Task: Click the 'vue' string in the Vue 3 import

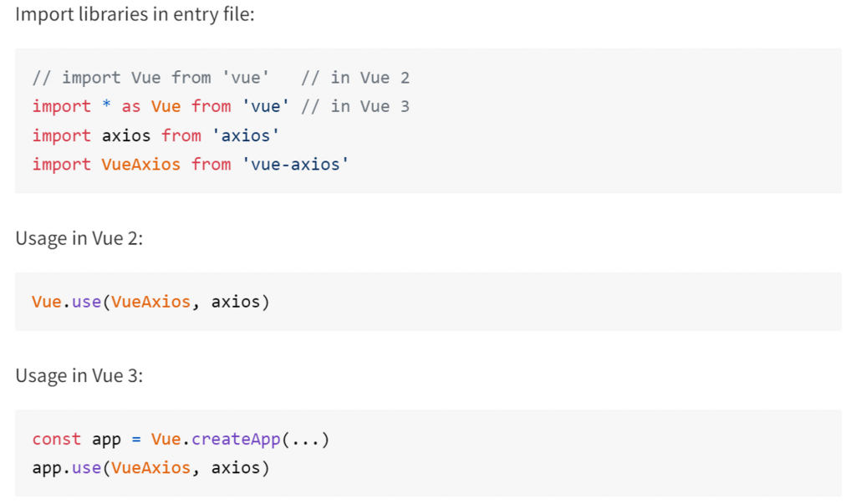Action: pos(266,106)
